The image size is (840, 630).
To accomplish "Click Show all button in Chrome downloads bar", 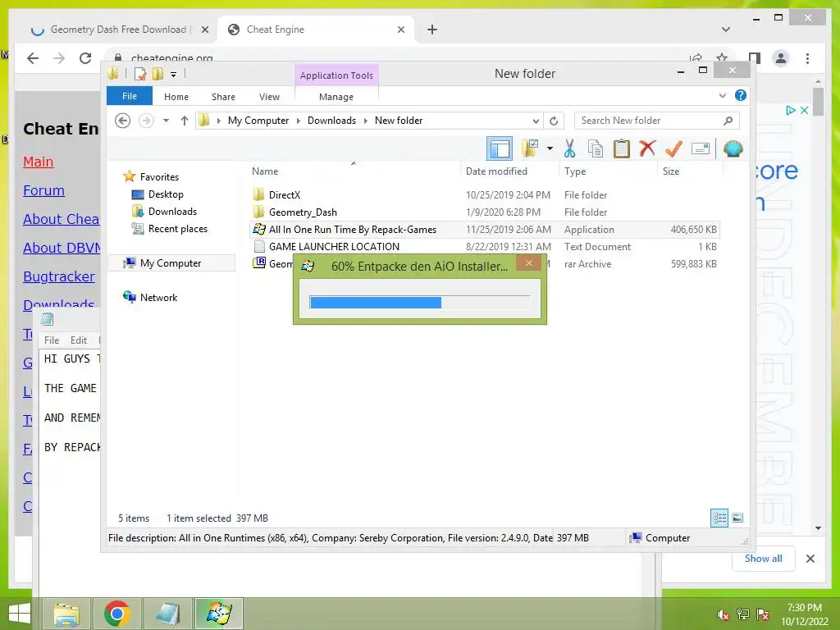I will click(764, 558).
